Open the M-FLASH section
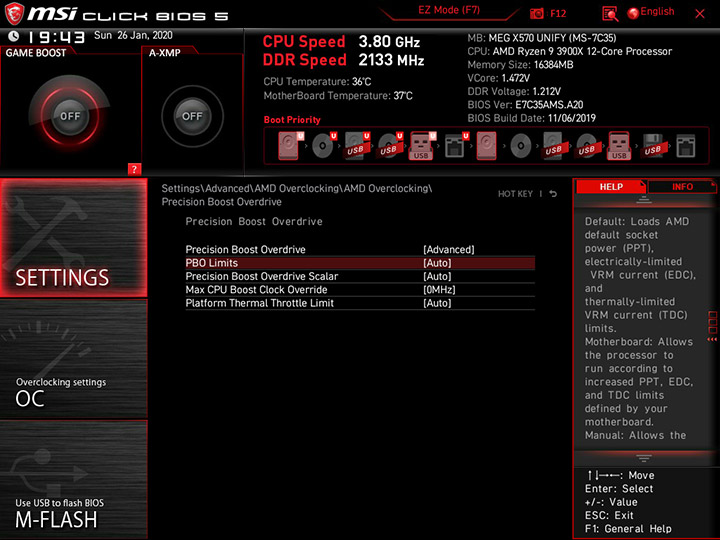The height and width of the screenshot is (540, 720). [73, 479]
